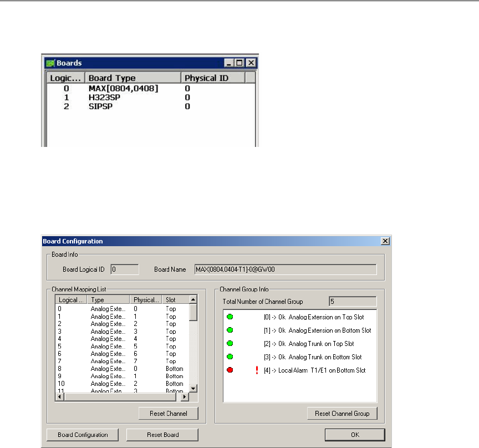Select logical channel 2 row
Viewport: 479px width, 448px height.
[122, 324]
